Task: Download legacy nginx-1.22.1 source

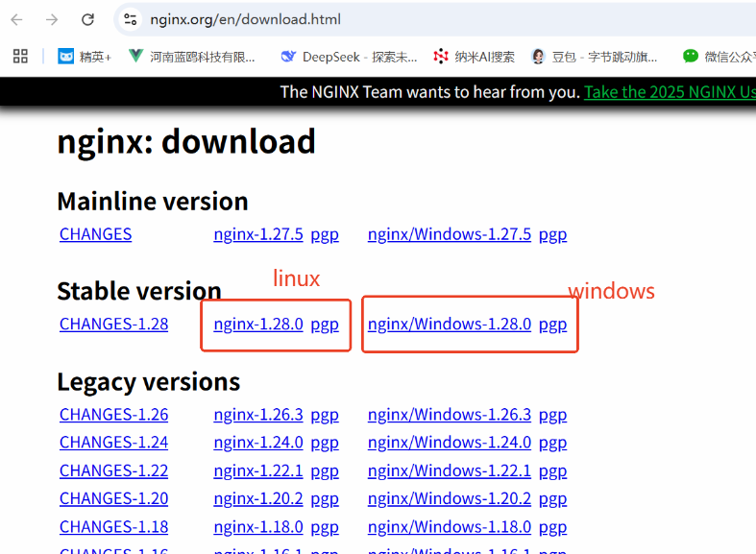Action: (x=258, y=470)
